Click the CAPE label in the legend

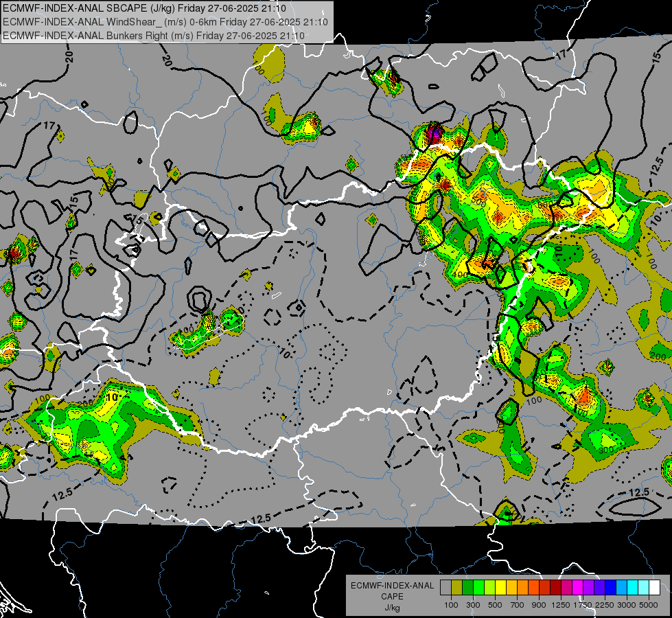392,597
